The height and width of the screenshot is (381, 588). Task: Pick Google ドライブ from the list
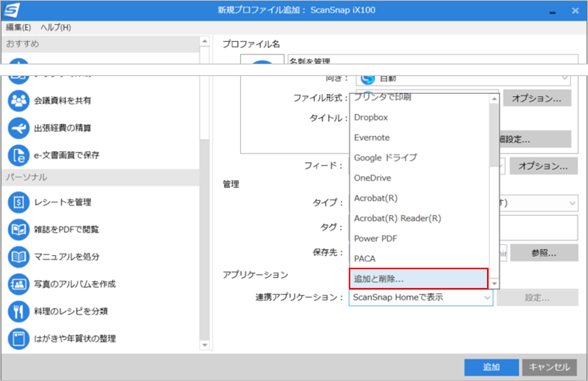(x=385, y=158)
